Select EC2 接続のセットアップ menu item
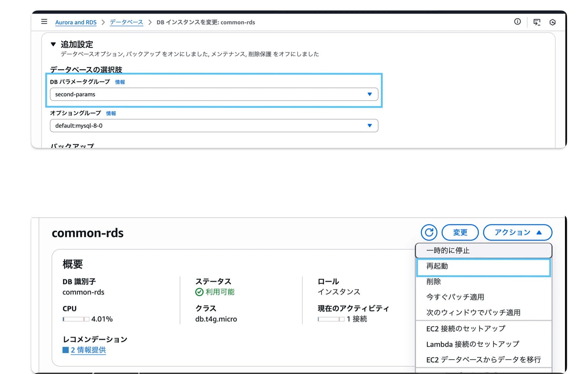The image size is (588, 374). (x=466, y=329)
